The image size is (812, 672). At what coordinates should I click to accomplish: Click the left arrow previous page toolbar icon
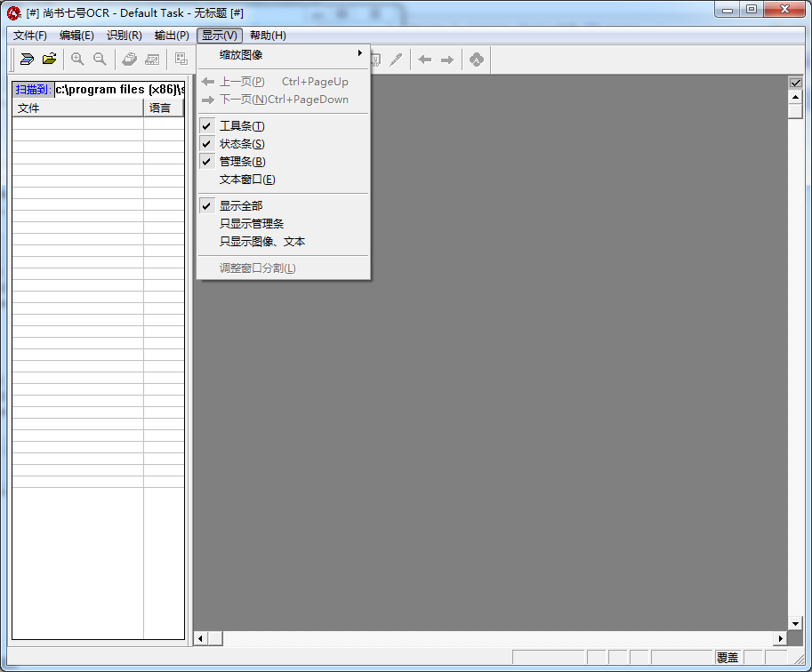[425, 60]
